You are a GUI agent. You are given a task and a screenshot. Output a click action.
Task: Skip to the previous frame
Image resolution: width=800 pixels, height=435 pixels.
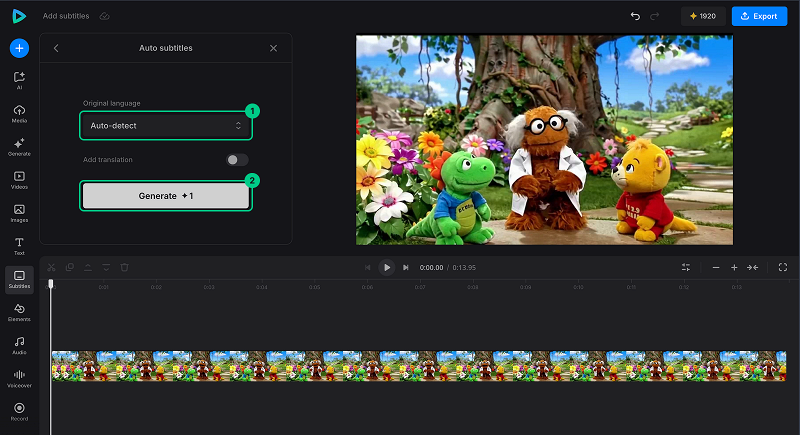click(367, 267)
